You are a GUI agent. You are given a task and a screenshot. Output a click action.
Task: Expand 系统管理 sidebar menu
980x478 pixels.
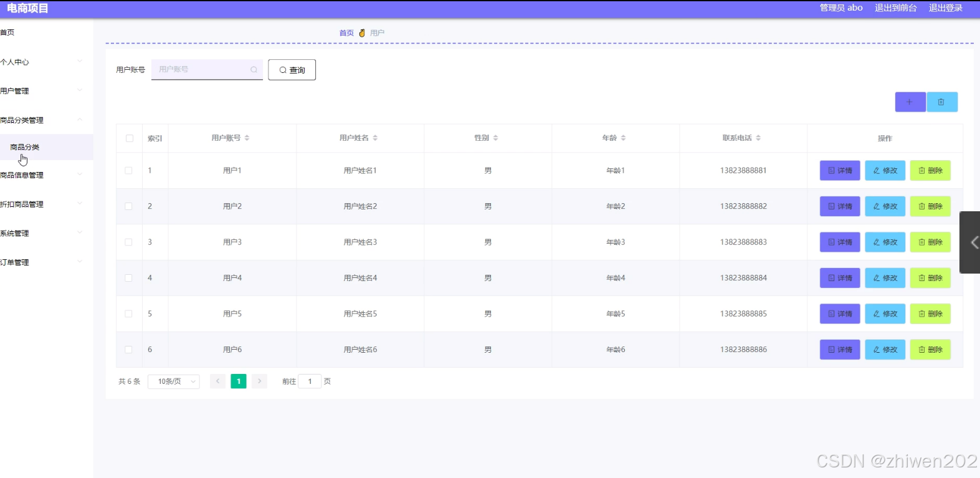point(47,234)
